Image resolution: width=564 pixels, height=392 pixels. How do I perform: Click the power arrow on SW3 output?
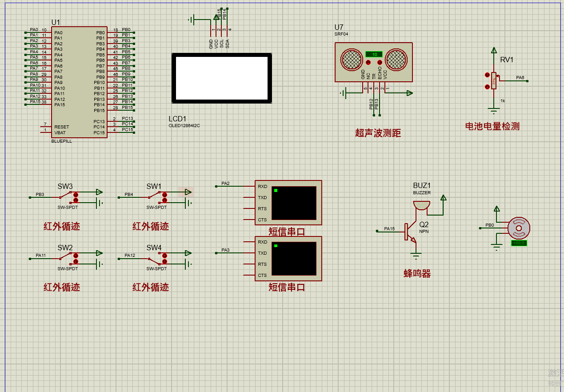99,192
